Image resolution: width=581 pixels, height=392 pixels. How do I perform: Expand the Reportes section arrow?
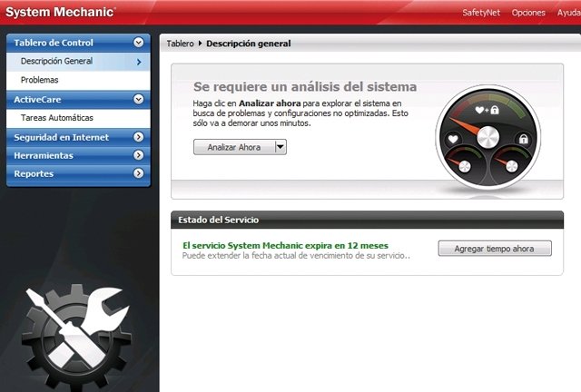pos(139,173)
